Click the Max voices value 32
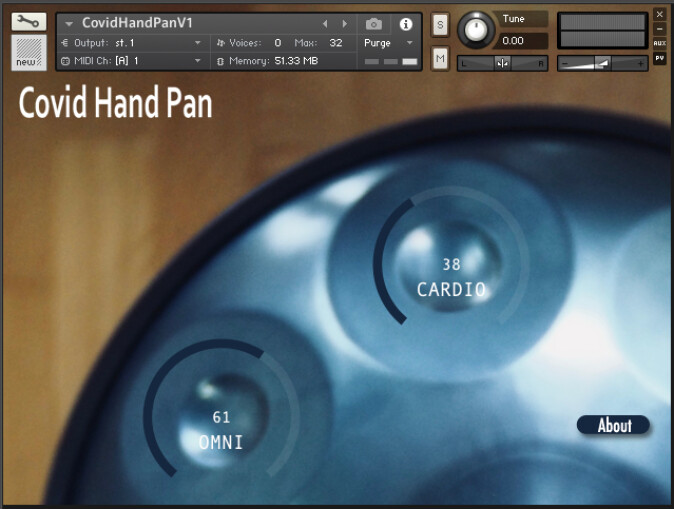This screenshot has height=509, width=674. pos(336,43)
